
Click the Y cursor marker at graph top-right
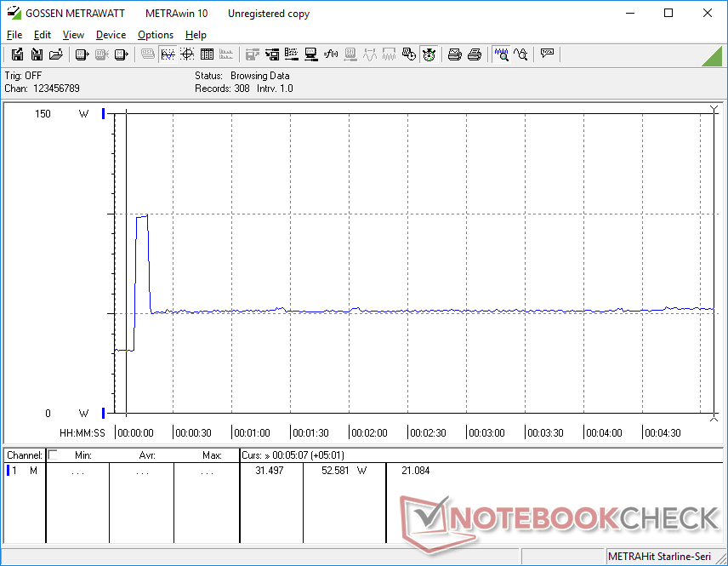[x=714, y=110]
